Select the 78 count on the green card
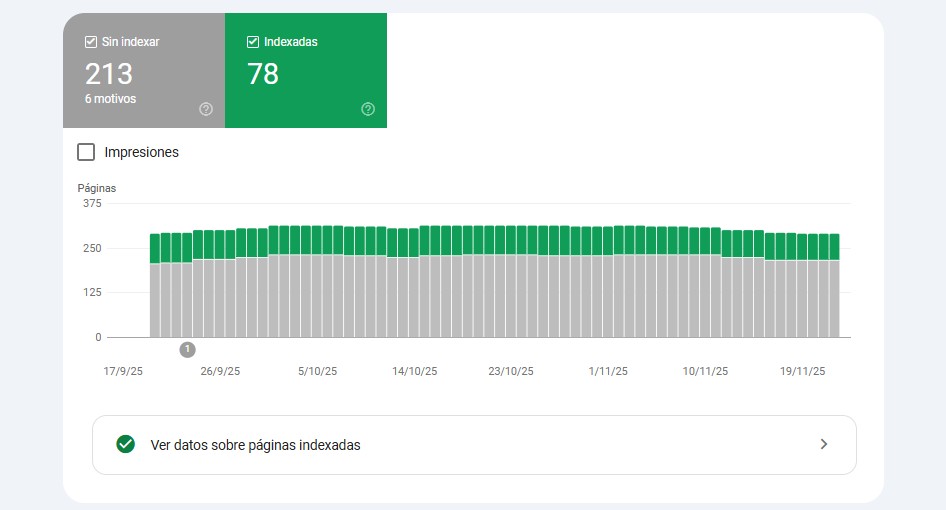946x510 pixels. pos(263,74)
